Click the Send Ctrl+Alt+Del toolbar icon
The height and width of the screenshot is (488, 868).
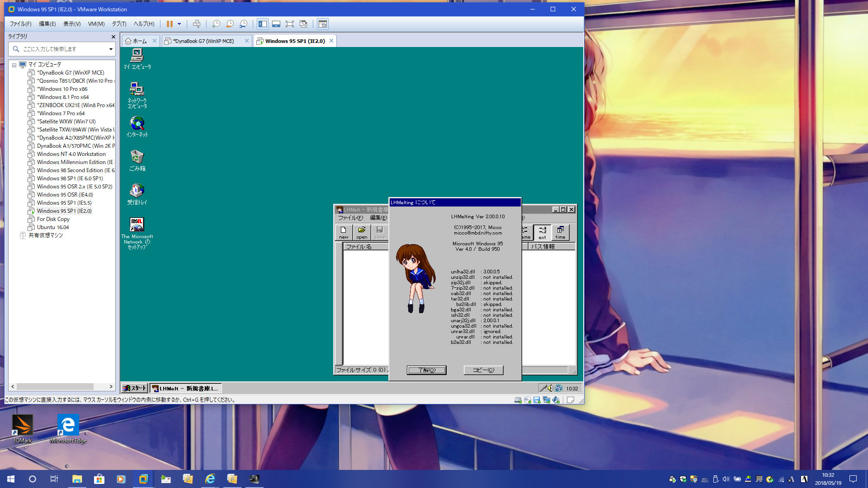197,24
